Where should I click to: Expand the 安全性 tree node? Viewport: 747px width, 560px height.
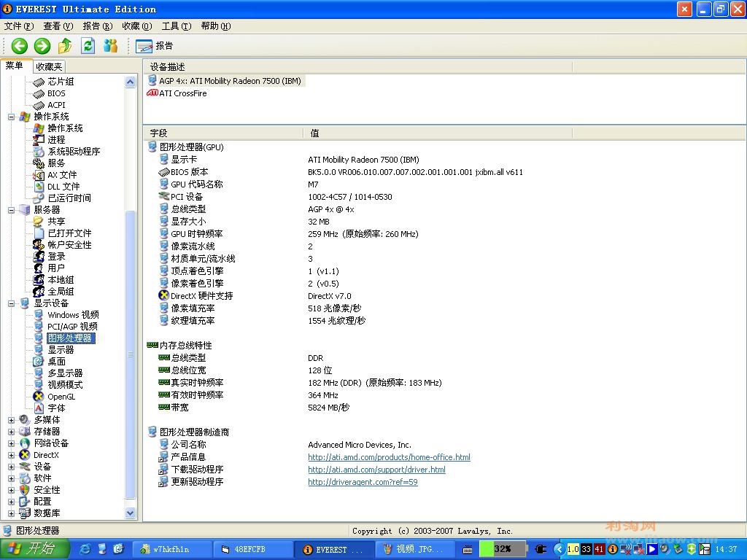12,490
